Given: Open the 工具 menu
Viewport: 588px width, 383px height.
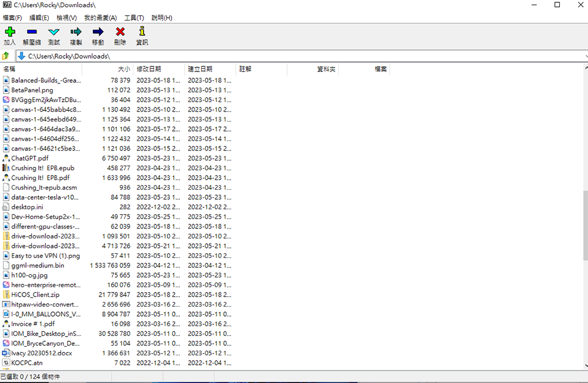Looking at the screenshot, I should pyautogui.click(x=134, y=18).
